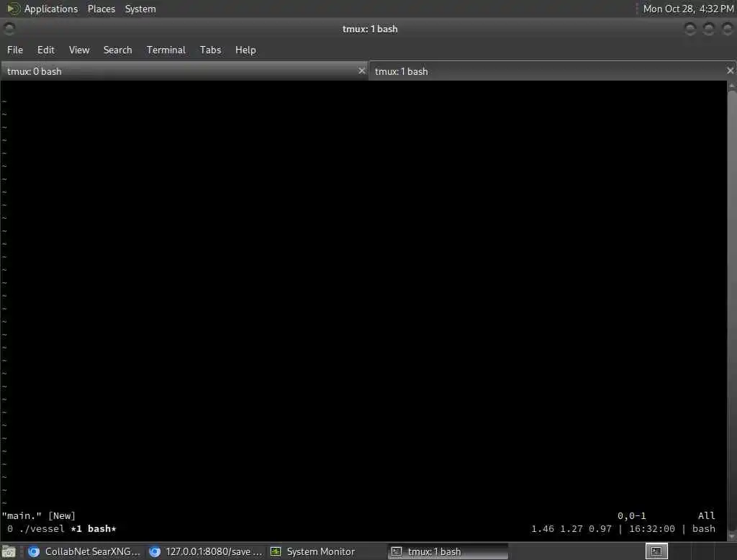Open the Help menu
The image size is (737, 560).
245,50
